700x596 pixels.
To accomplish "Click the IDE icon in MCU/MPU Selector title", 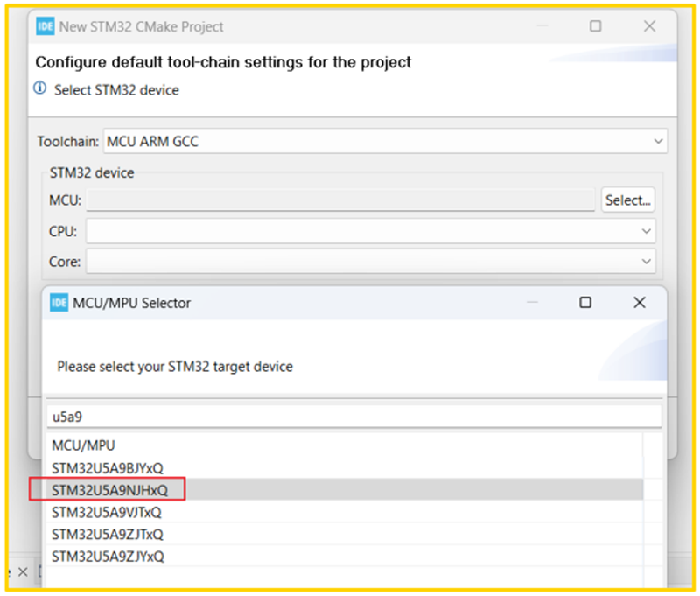I will click(59, 303).
